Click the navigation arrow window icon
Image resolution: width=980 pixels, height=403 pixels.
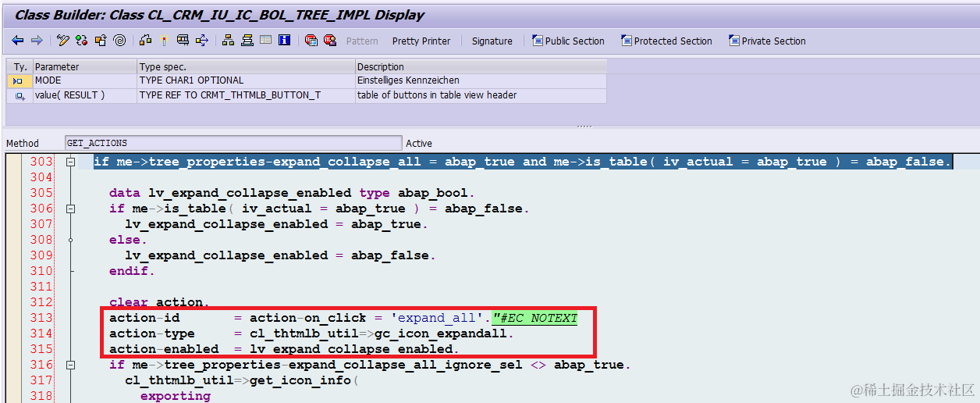coord(202,41)
